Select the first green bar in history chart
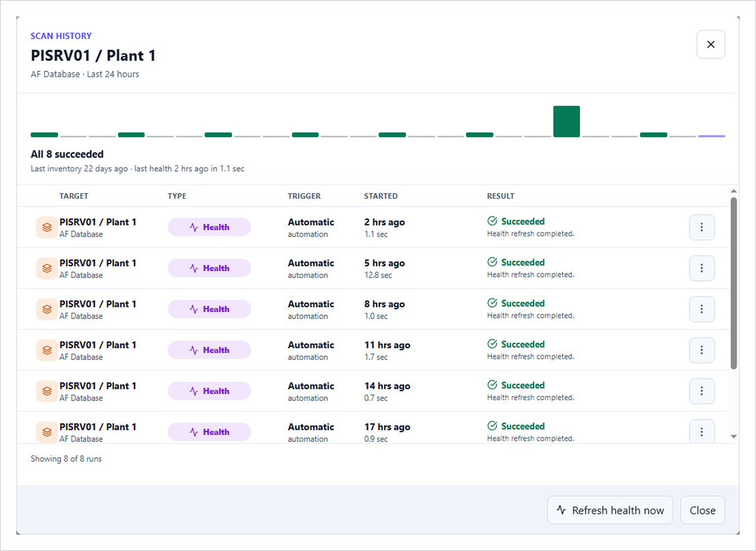The height and width of the screenshot is (551, 756). 44,135
